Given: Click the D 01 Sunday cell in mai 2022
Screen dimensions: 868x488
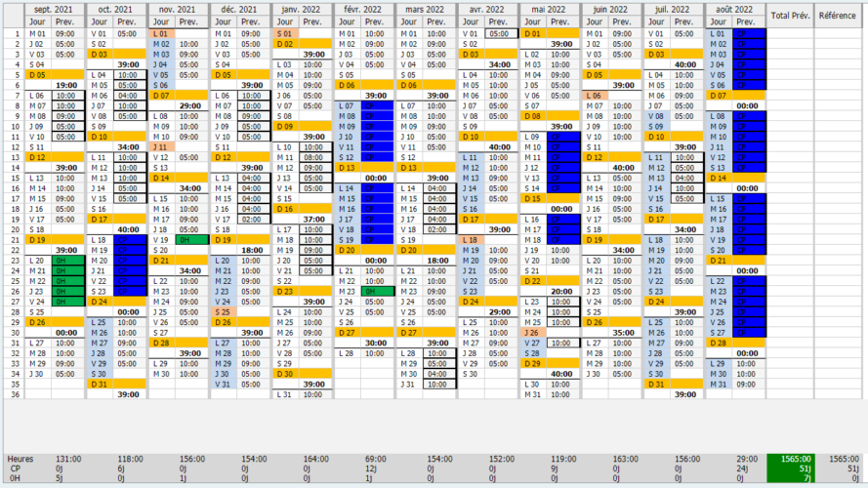Looking at the screenshot, I should (532, 33).
